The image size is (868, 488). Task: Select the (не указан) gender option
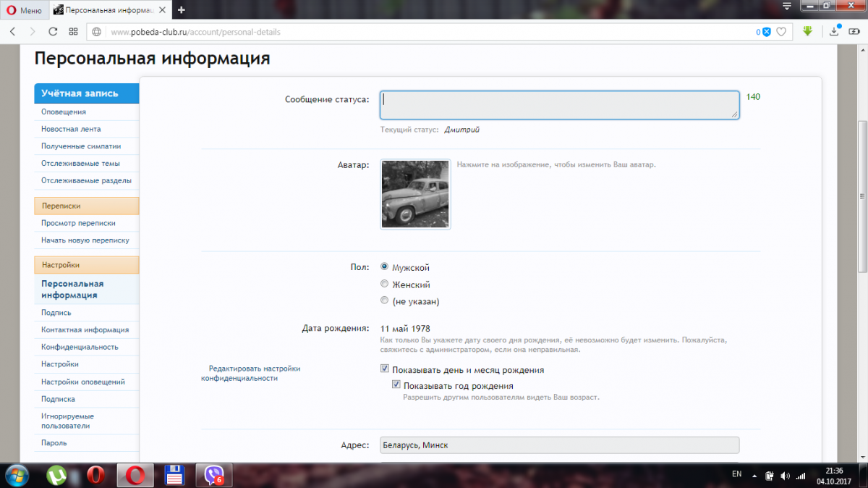click(385, 300)
